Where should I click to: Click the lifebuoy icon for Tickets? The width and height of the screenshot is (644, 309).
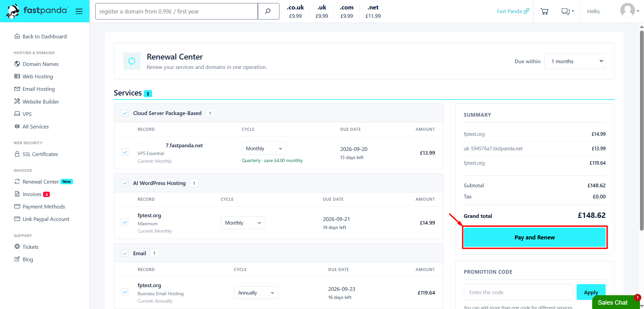point(17,246)
